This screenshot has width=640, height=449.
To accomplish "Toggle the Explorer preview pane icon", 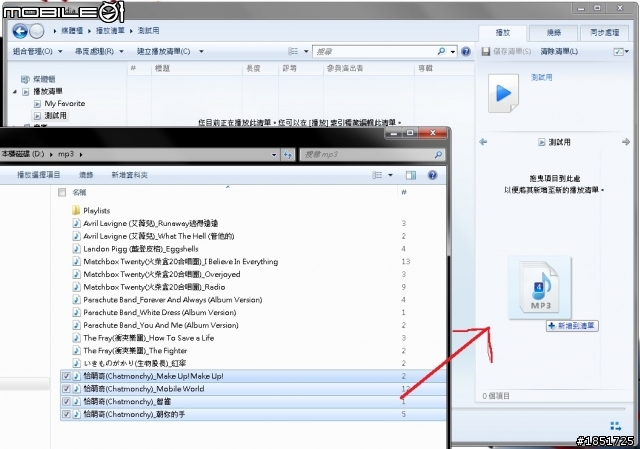I will point(411,175).
